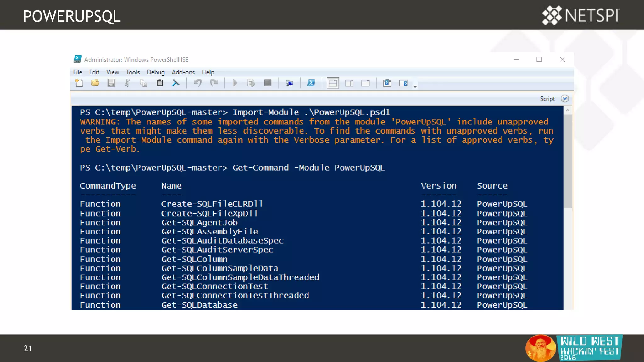Click the New Script toolbar icon
The height and width of the screenshot is (362, 644).
click(79, 83)
